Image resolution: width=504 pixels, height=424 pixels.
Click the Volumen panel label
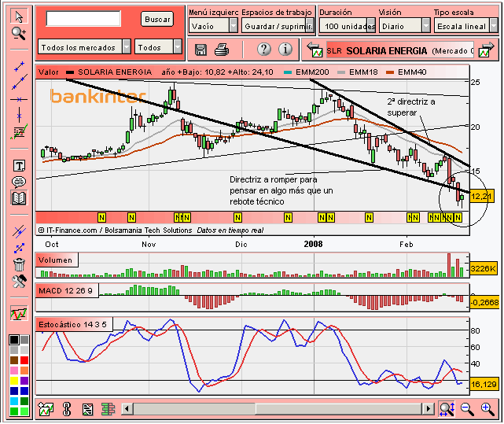coord(55,260)
